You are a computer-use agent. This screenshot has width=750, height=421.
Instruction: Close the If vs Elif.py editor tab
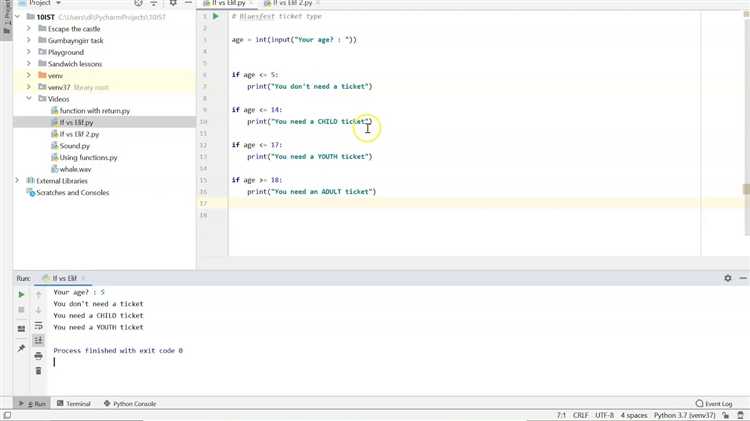251,3
